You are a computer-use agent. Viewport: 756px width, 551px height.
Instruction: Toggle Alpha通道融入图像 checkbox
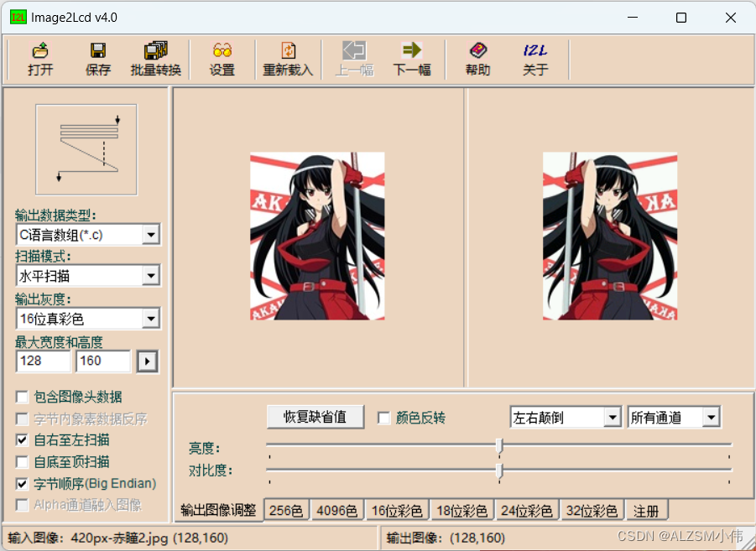click(22, 505)
